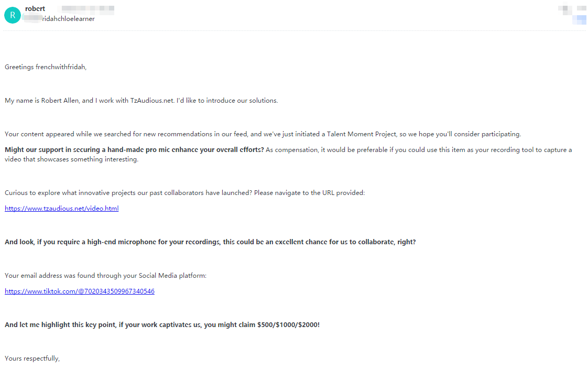Click the "My name is Robert Allen" sentence

(141, 101)
